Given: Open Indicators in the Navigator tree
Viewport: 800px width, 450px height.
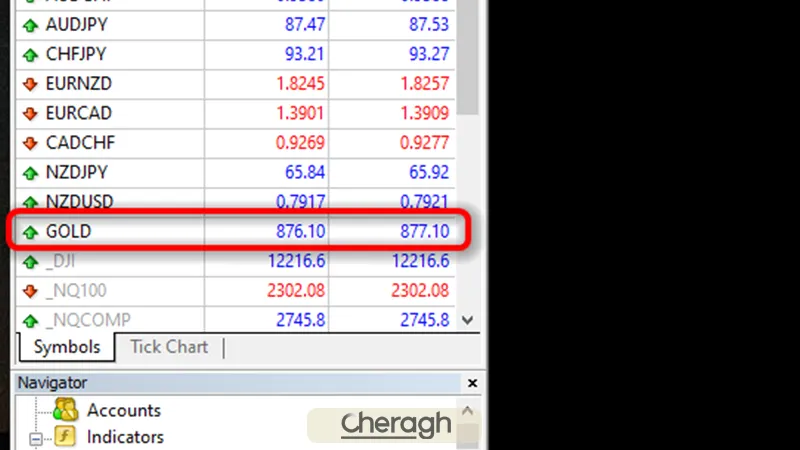Looking at the screenshot, I should (x=125, y=437).
